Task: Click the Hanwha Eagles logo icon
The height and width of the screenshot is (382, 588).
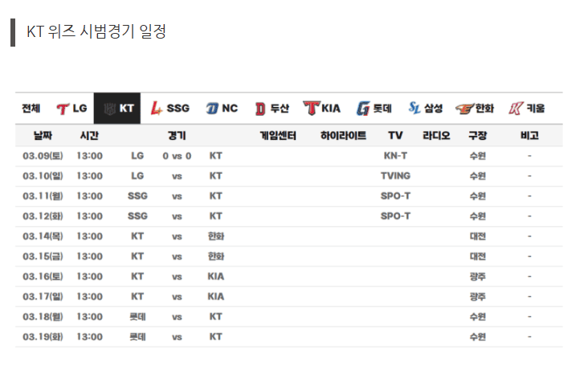Action: 465,109
